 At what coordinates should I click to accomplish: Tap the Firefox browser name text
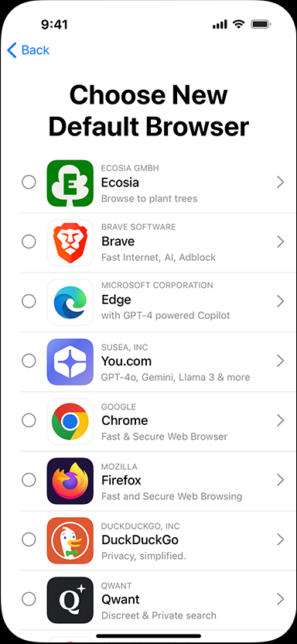coord(121,480)
